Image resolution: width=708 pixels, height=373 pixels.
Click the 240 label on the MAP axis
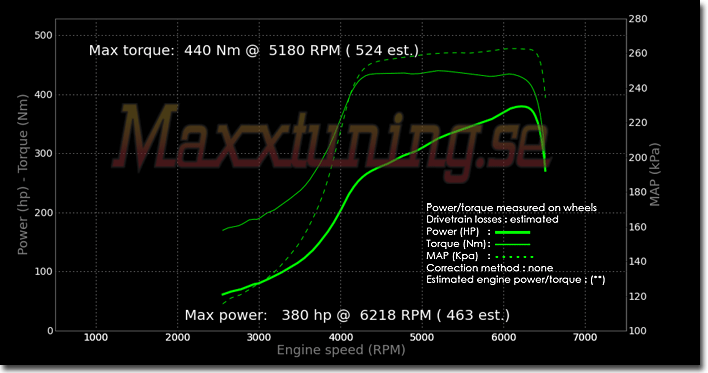pyautogui.click(x=638, y=88)
